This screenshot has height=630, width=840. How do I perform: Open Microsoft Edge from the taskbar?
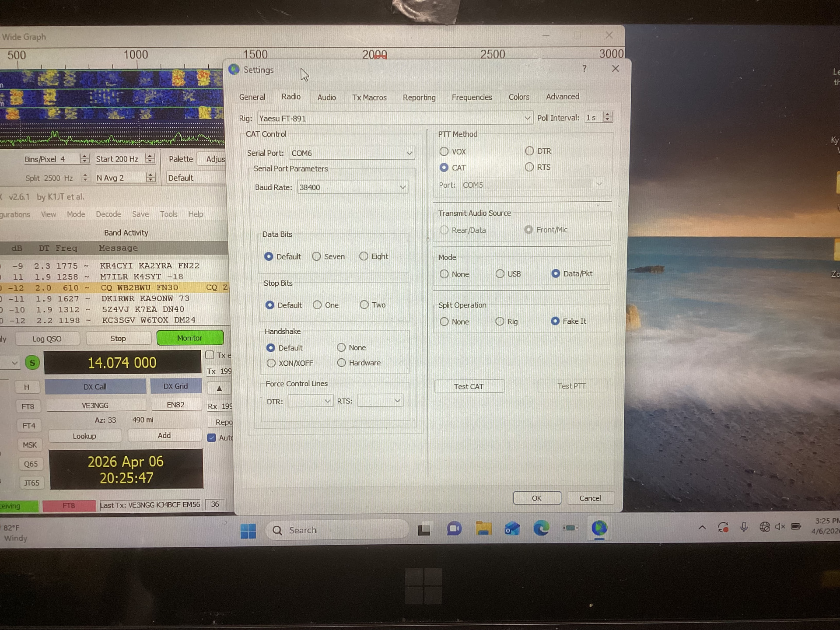(x=541, y=529)
